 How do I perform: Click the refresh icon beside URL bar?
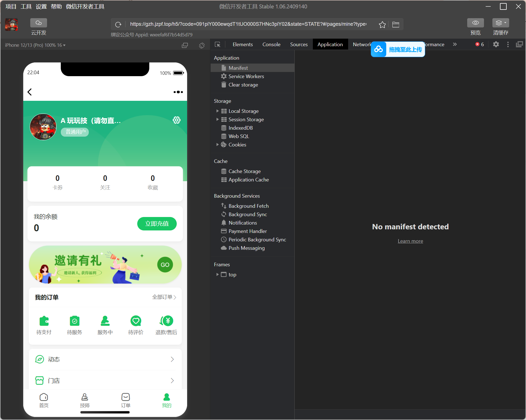click(x=118, y=25)
